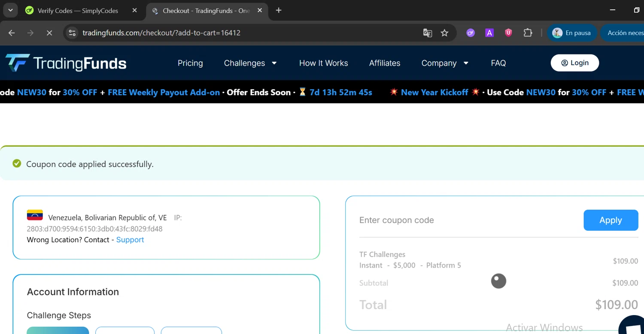Restore the browser window size
644x334 pixels.
point(637,10)
